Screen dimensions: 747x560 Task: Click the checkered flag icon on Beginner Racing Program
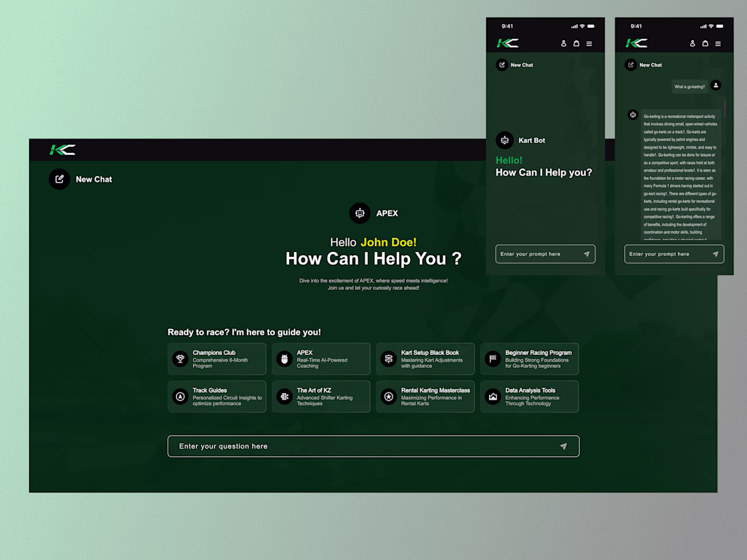[x=493, y=358]
